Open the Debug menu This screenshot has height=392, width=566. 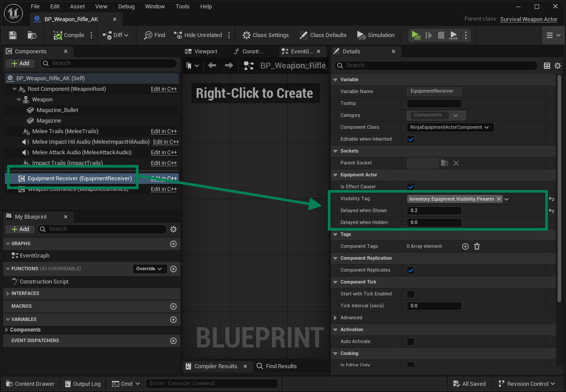127,7
